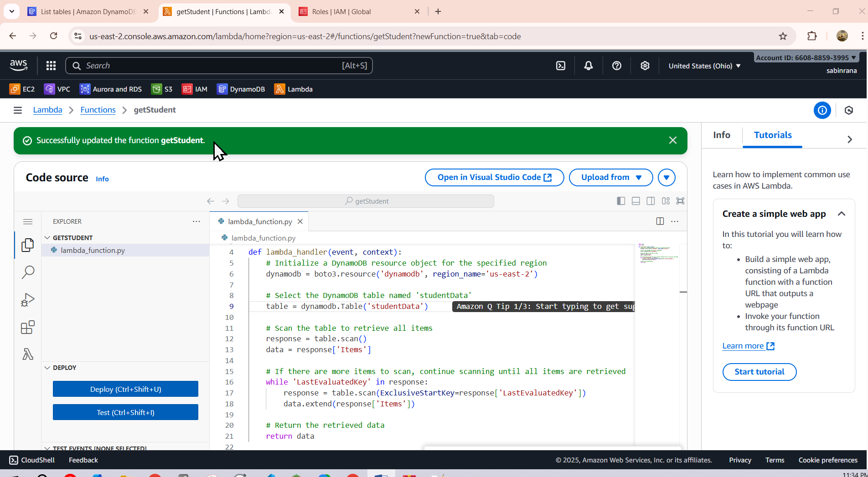Open the Explorer files icon in activity bar

point(28,245)
